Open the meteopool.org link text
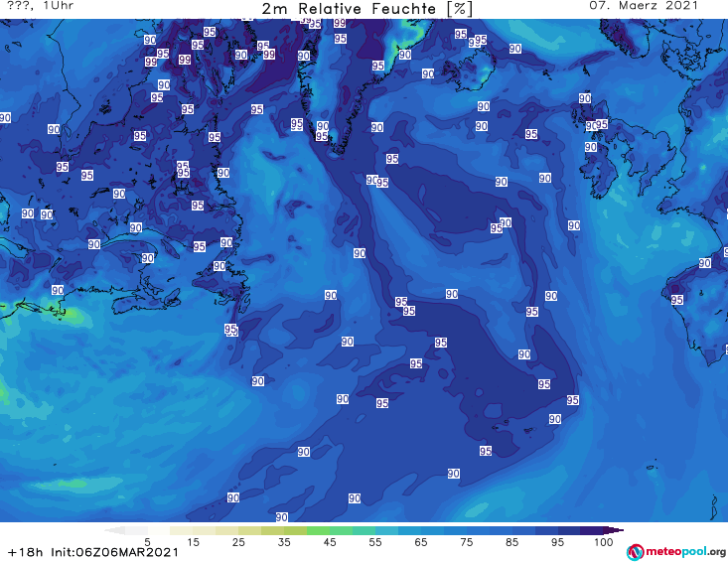The height and width of the screenshot is (562, 728). [685, 552]
